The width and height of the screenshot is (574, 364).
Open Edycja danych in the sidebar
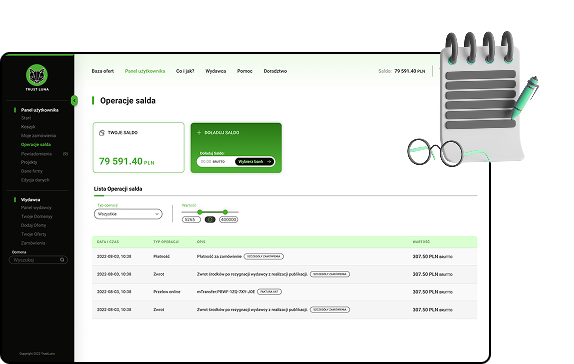pyautogui.click(x=35, y=180)
